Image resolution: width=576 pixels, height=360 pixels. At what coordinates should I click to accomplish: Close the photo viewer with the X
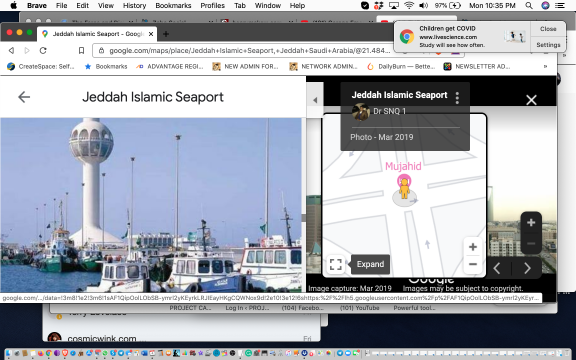pos(531,100)
